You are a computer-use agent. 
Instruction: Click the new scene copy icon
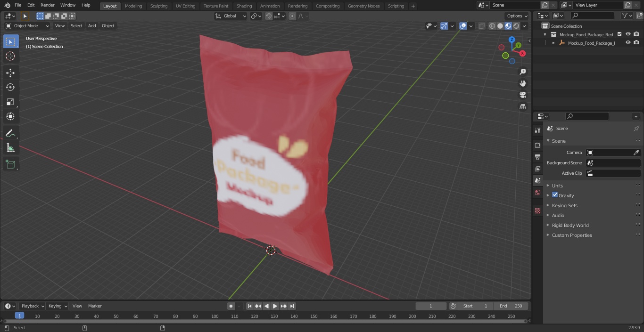point(545,5)
